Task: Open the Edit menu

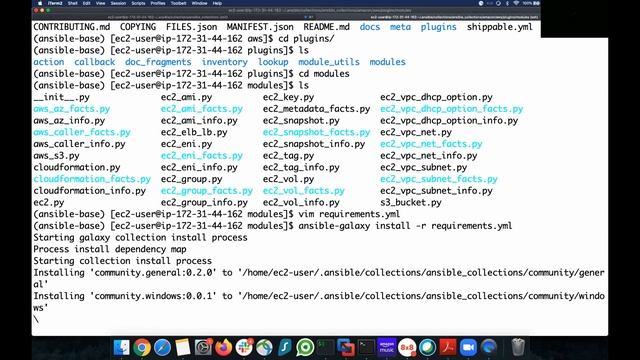Action: click(x=87, y=3)
